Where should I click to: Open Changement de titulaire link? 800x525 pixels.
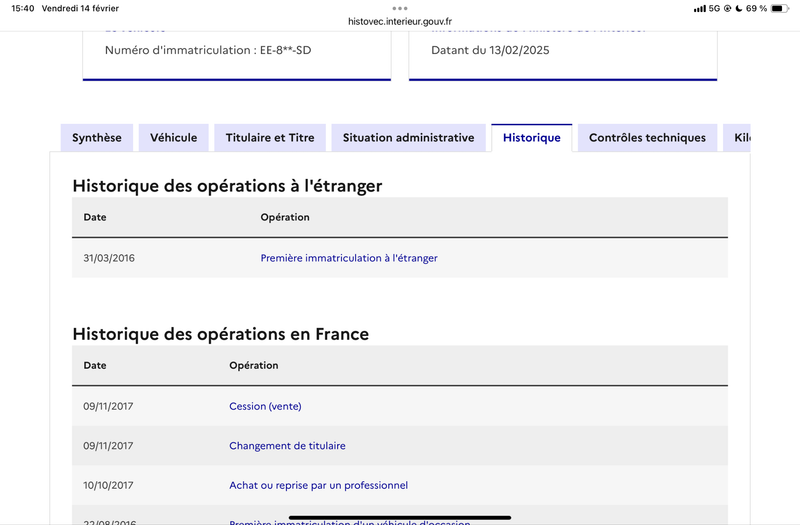pos(287,446)
